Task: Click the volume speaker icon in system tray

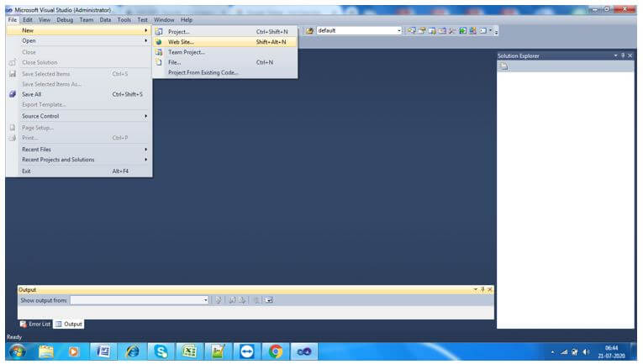Action: point(586,351)
